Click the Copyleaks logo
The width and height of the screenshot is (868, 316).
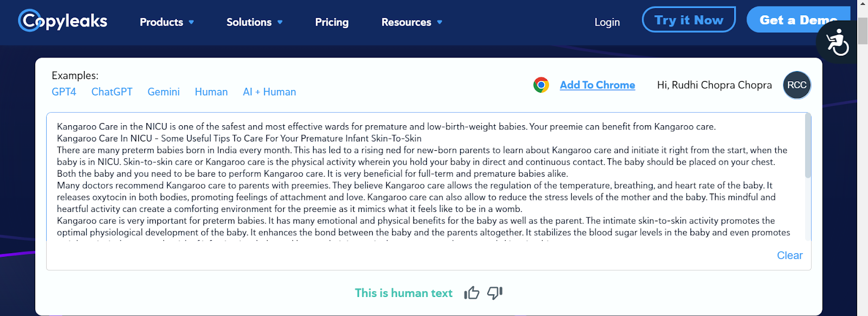[x=63, y=21]
